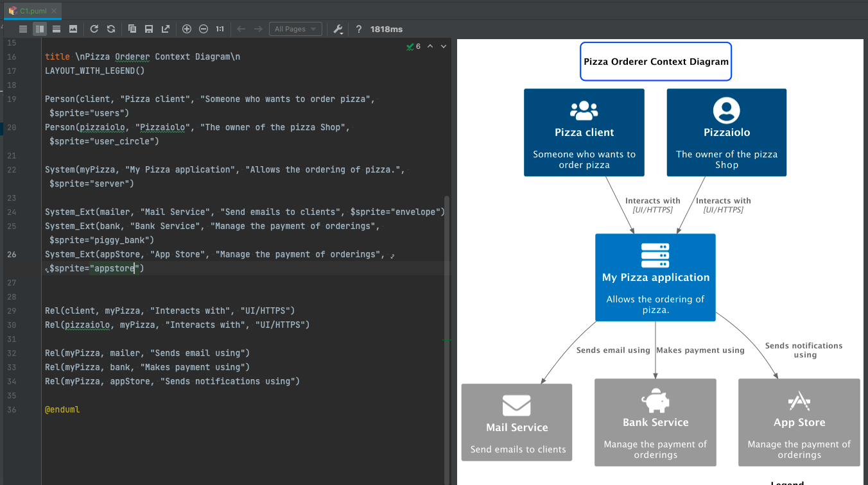Switch to split editor-and-preview layout
Viewport: 868px width, 485px height.
[39, 29]
